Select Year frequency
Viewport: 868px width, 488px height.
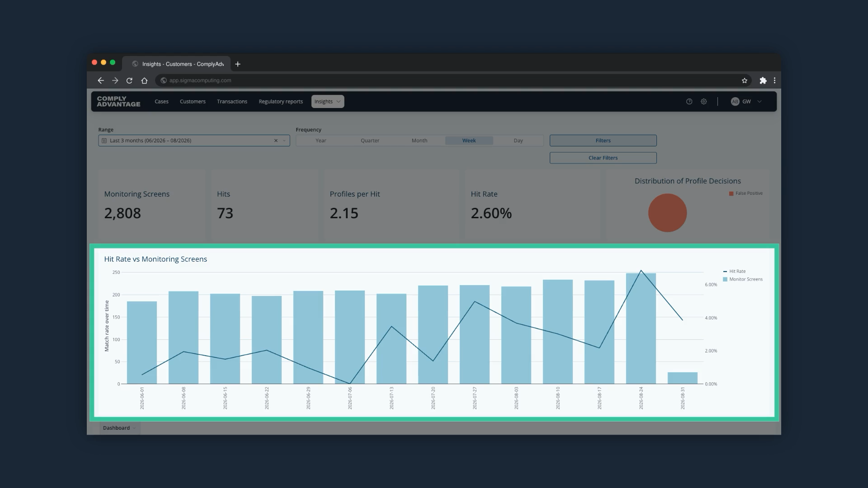click(x=321, y=141)
